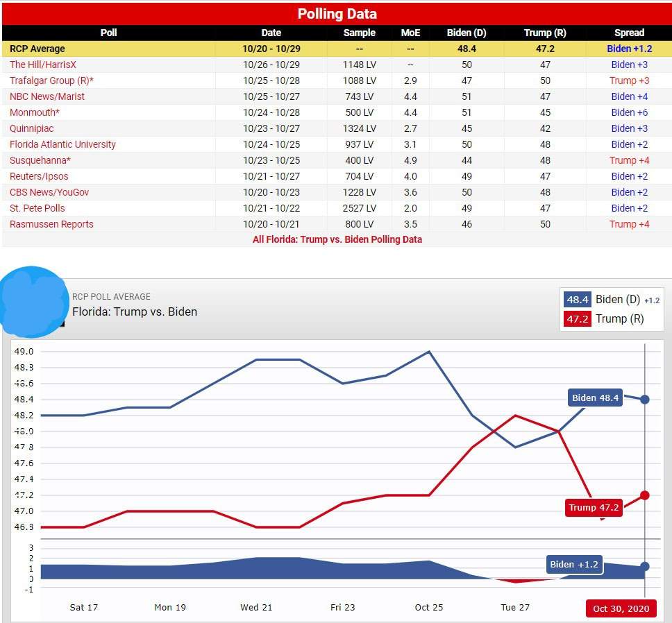Screen dimensions: 672x623
Task: Click the Oct 25 axis label
Action: [x=429, y=607]
